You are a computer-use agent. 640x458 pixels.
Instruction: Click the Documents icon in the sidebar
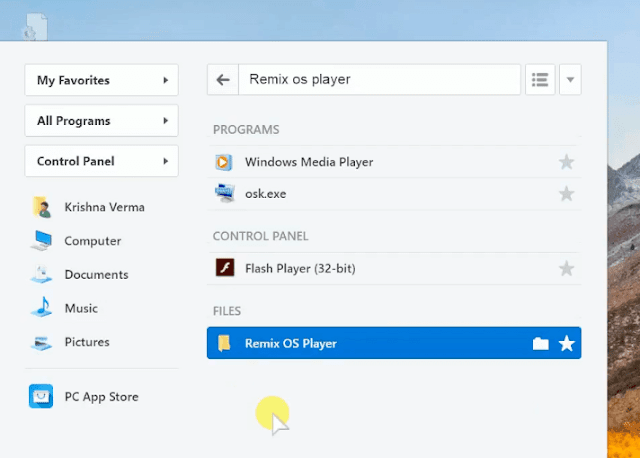point(42,274)
